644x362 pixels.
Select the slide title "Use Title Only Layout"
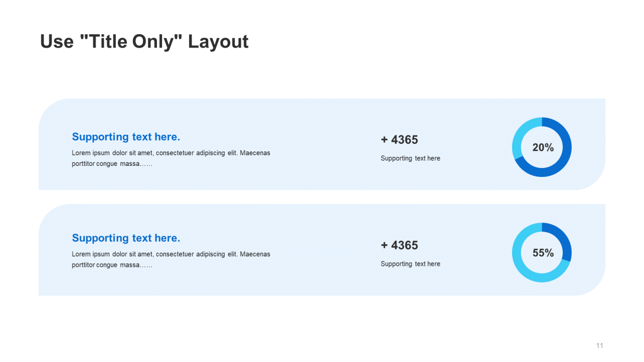point(144,41)
